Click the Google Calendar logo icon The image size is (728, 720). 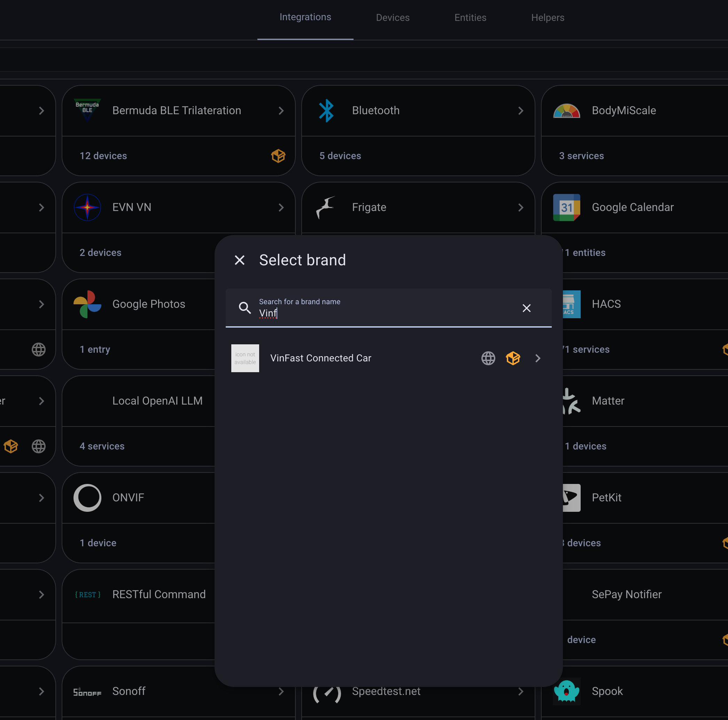pos(566,207)
